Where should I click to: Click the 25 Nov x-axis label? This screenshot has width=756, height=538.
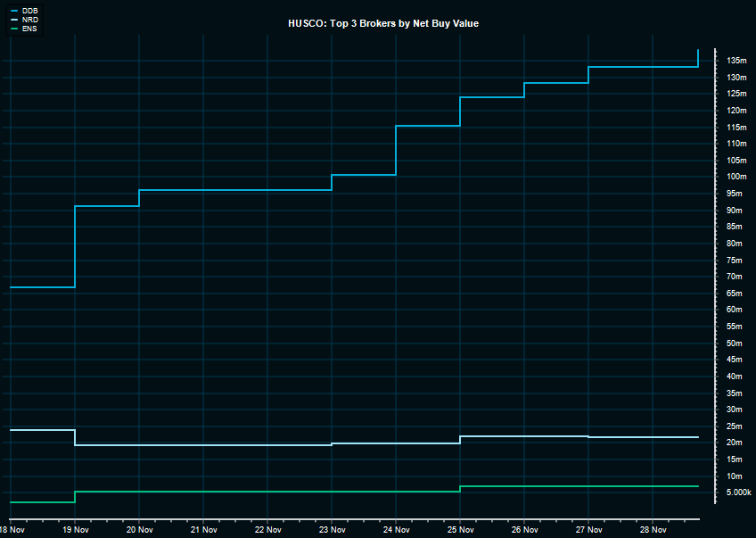460,530
